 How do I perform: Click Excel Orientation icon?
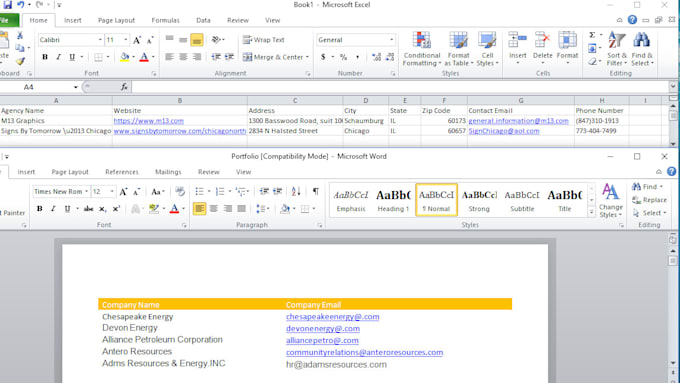pos(216,40)
